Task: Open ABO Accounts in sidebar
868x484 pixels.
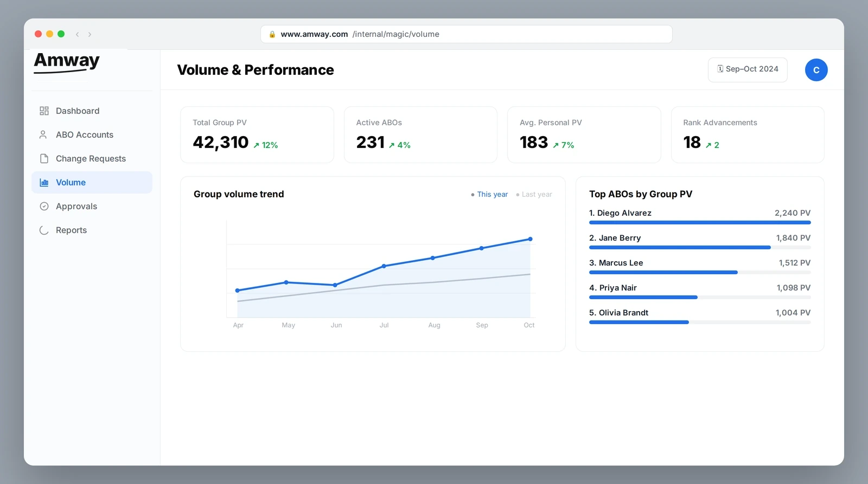Action: pyautogui.click(x=92, y=134)
